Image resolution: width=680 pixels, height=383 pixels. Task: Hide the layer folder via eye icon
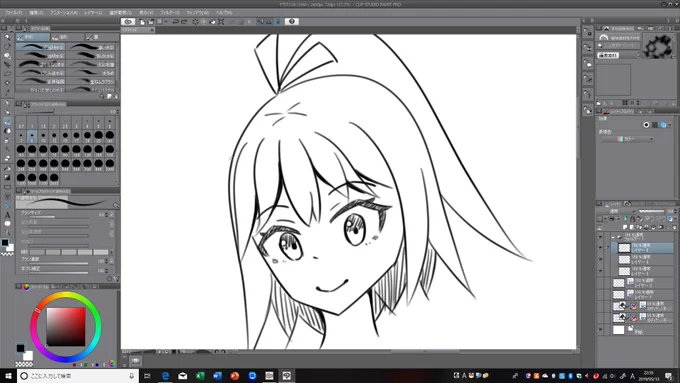pos(600,237)
